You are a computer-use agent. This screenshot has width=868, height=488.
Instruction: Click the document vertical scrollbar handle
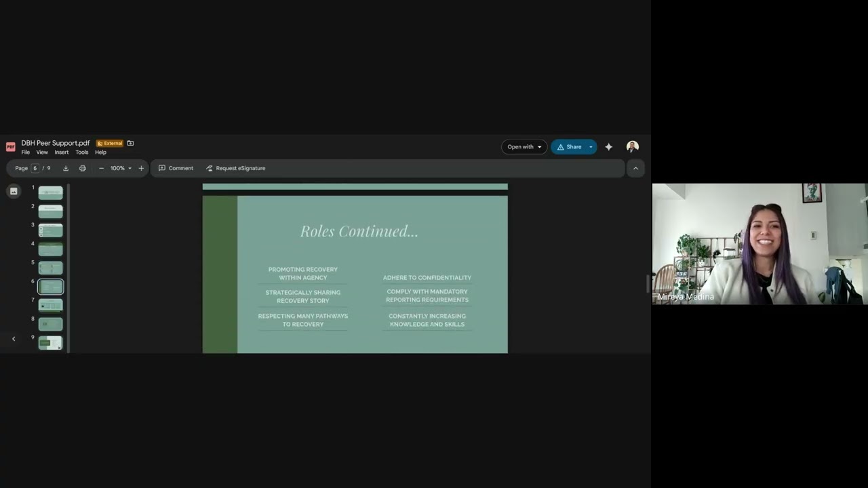click(x=647, y=283)
